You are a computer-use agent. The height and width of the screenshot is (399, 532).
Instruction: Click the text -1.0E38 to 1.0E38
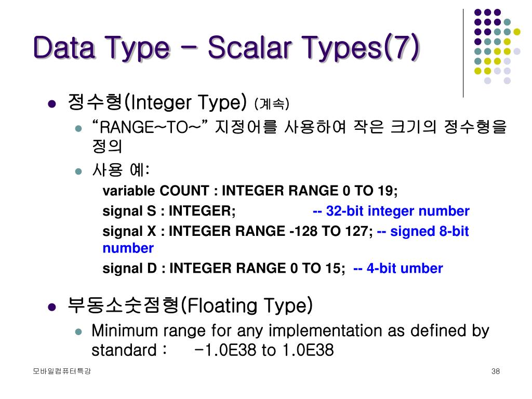tap(264, 350)
